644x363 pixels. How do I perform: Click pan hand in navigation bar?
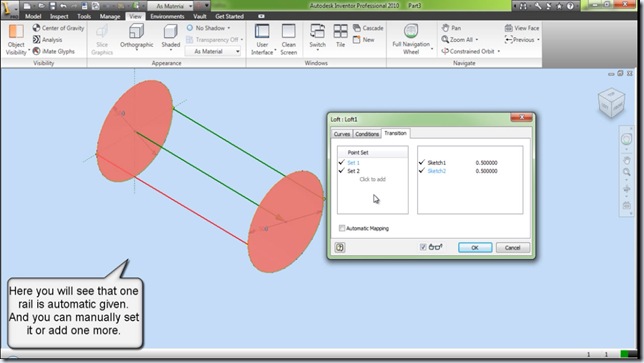tap(626, 160)
